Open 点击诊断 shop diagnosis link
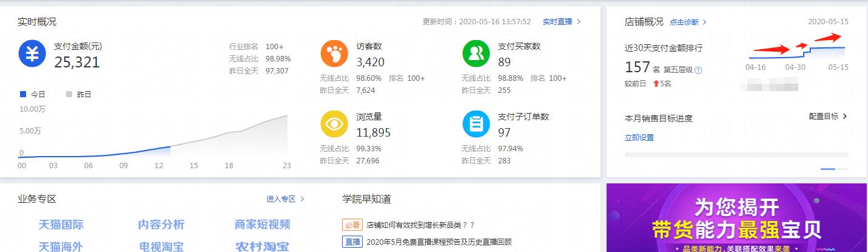Viewport: 868px width, 252px height. pyautogui.click(x=688, y=22)
